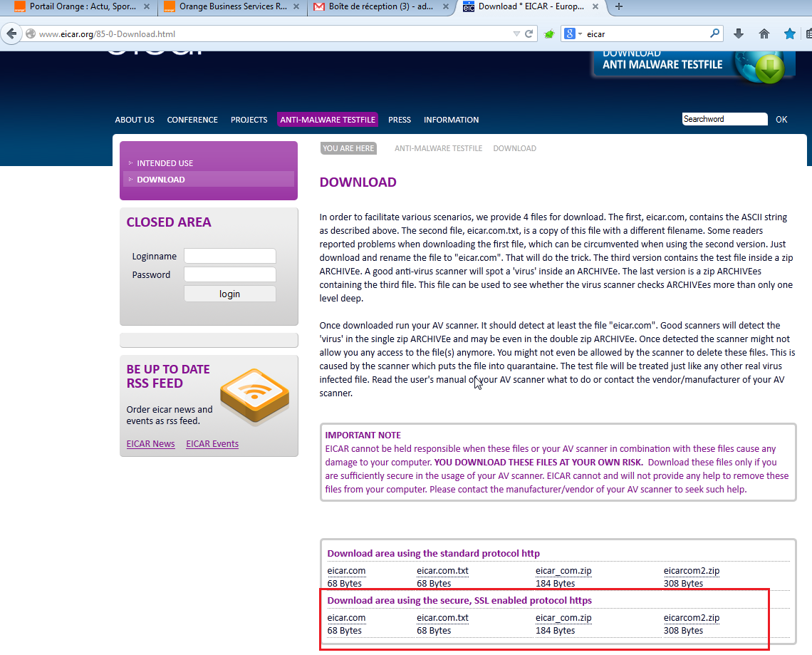The image size is (812, 655).
Task: Select Anti-Malware Testfile in the navigation bar
Action: point(328,120)
